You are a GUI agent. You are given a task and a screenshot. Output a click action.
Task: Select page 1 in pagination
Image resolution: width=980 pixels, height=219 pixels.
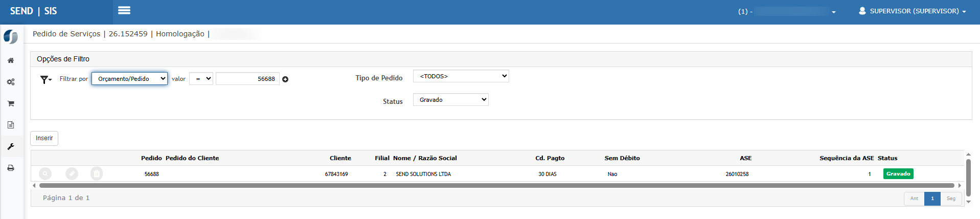(x=932, y=199)
